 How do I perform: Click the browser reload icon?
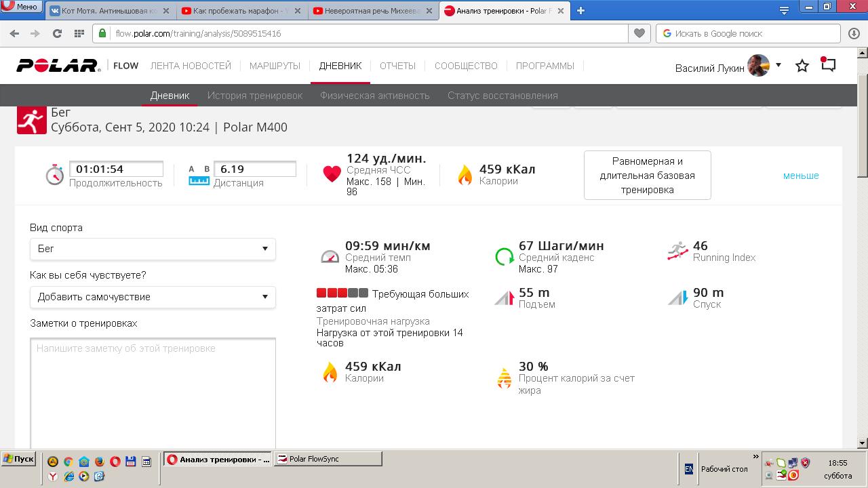click(57, 33)
